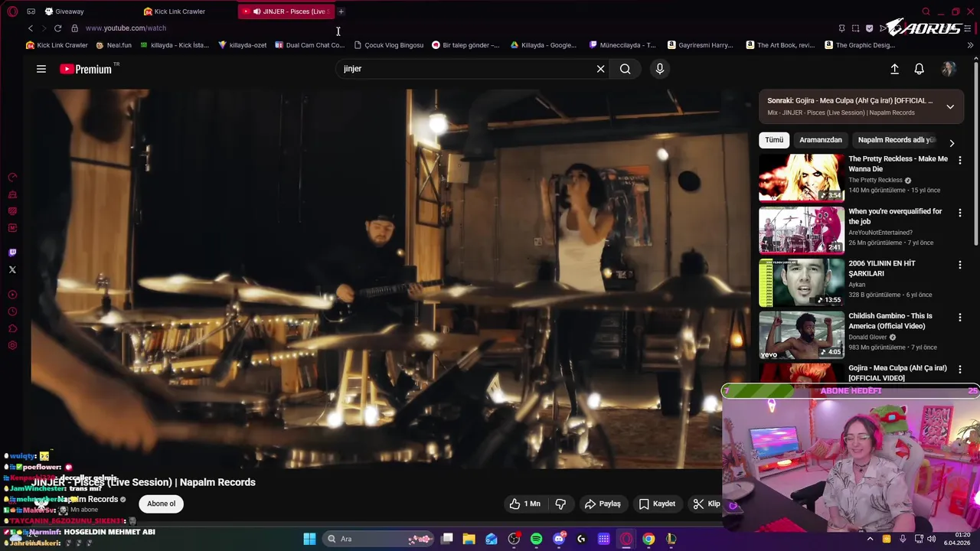Open Task View in the taskbar
The width and height of the screenshot is (980, 551).
click(447, 539)
